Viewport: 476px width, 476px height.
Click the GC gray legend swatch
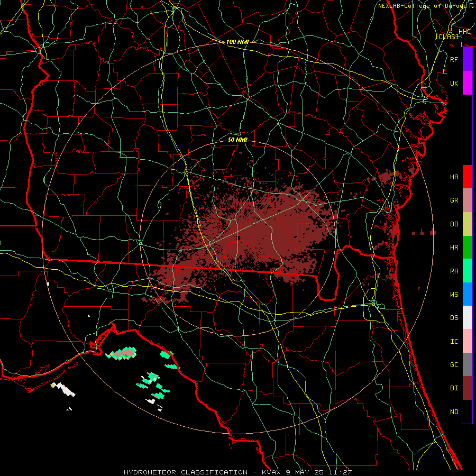467,364
